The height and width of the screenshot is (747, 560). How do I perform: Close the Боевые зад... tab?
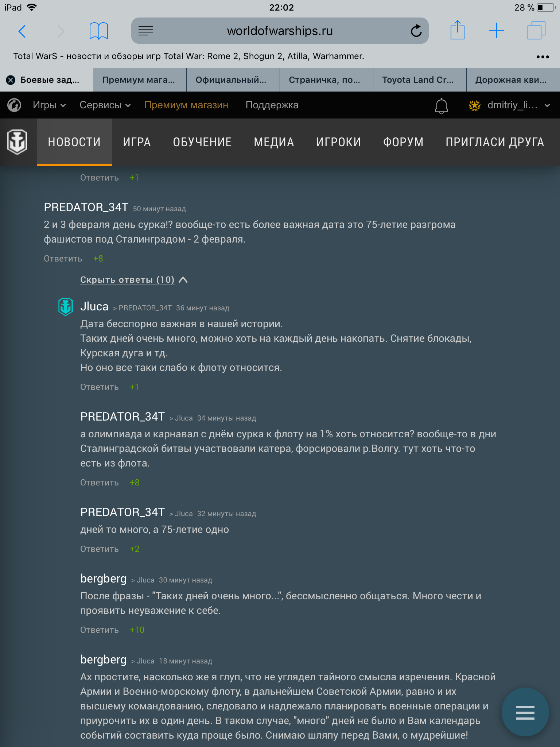pos(11,80)
